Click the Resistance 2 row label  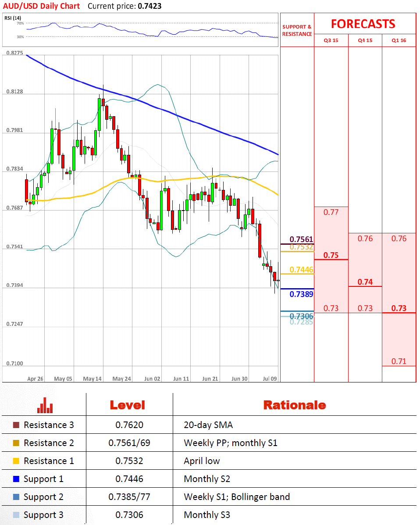tap(49, 443)
